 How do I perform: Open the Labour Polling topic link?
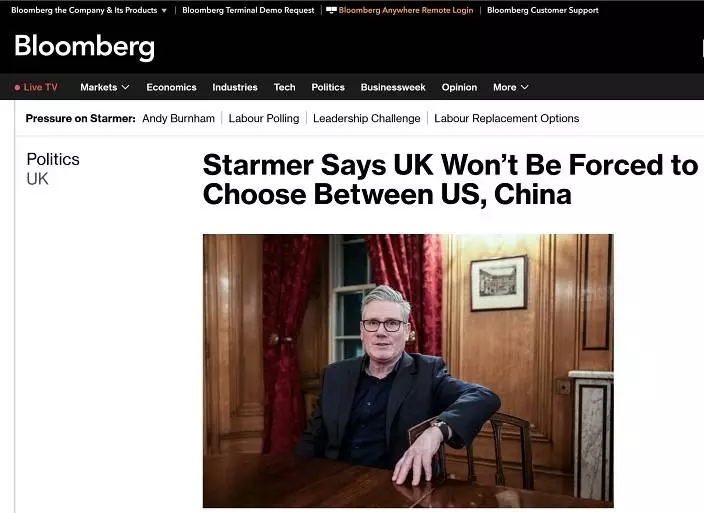[264, 118]
